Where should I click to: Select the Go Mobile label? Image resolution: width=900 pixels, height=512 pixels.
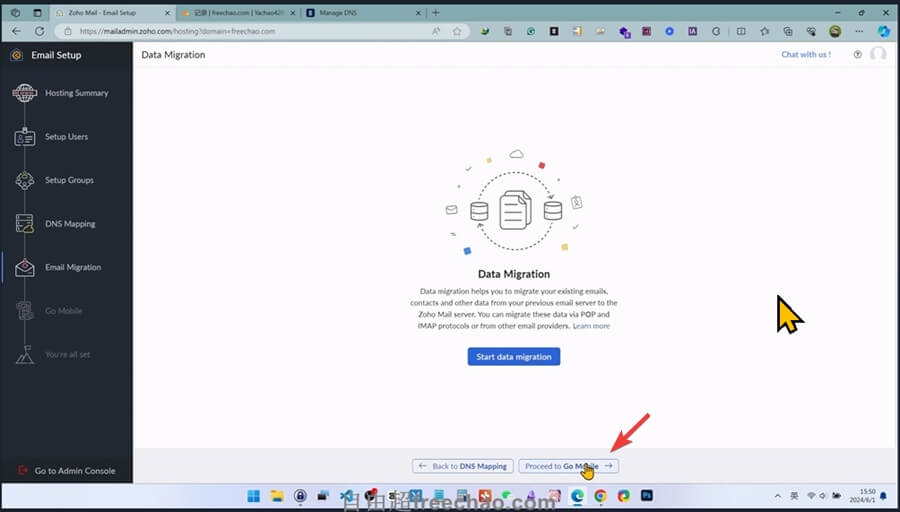(x=64, y=311)
